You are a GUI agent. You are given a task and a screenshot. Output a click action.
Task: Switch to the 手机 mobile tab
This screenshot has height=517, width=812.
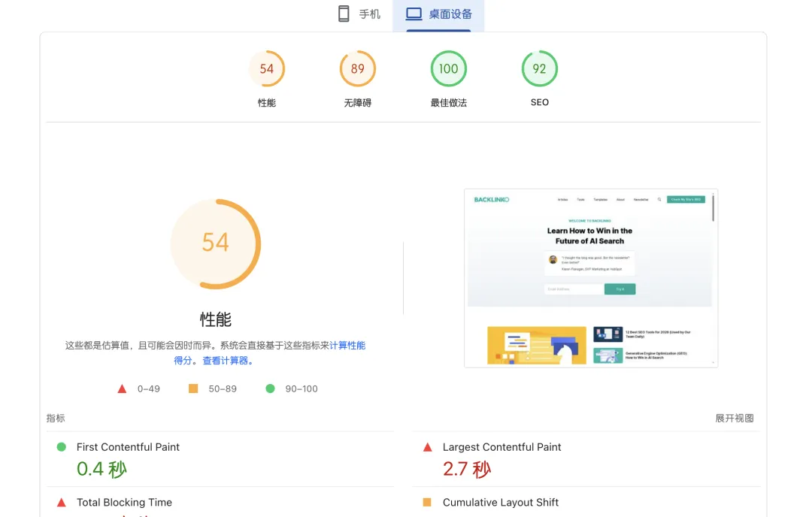pyautogui.click(x=359, y=14)
